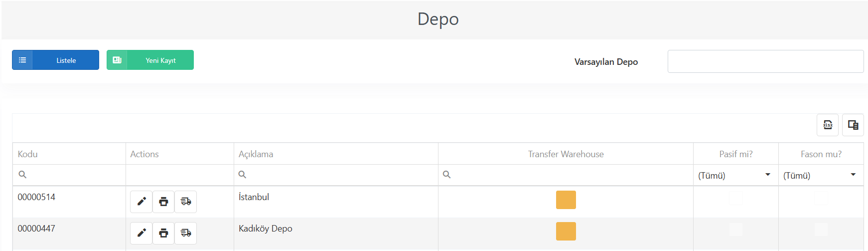Toggle Pasif mi checkbox for Kadıköy Depo
Viewport: 868px width, 251px height.
736,230
